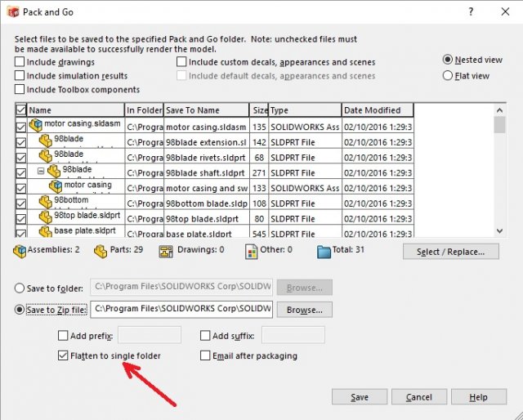This screenshot has width=523, height=420.
Task: Select the Nested view radio button
Action: [x=448, y=60]
